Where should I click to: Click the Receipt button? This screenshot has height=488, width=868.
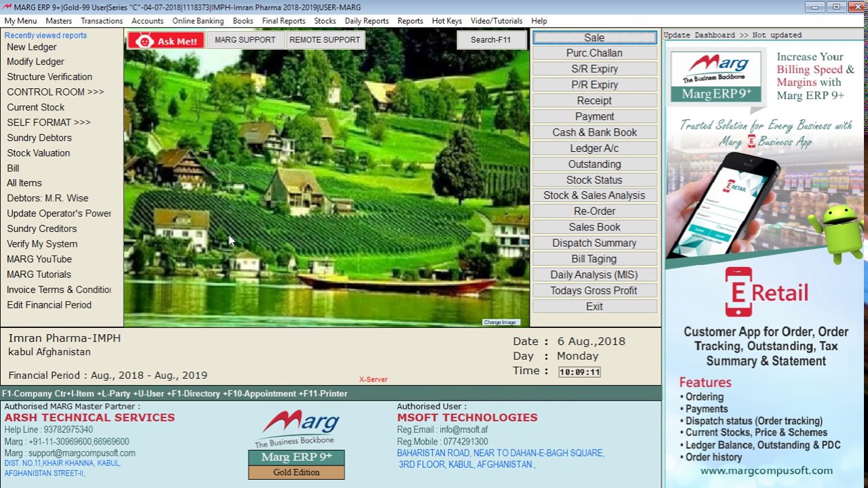(595, 100)
